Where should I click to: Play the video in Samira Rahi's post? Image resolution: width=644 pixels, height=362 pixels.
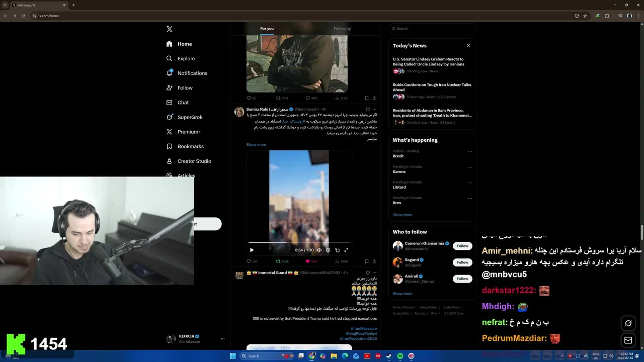coord(252,250)
